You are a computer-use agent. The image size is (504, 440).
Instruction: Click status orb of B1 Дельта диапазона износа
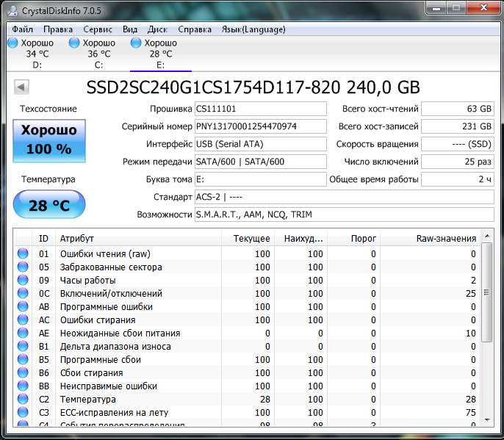[x=23, y=346]
